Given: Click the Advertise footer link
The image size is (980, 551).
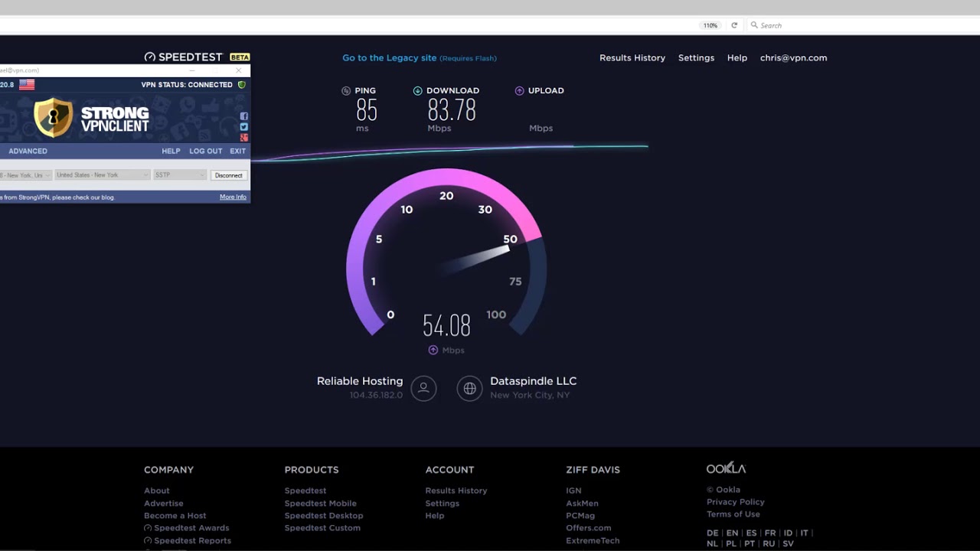Looking at the screenshot, I should (164, 503).
